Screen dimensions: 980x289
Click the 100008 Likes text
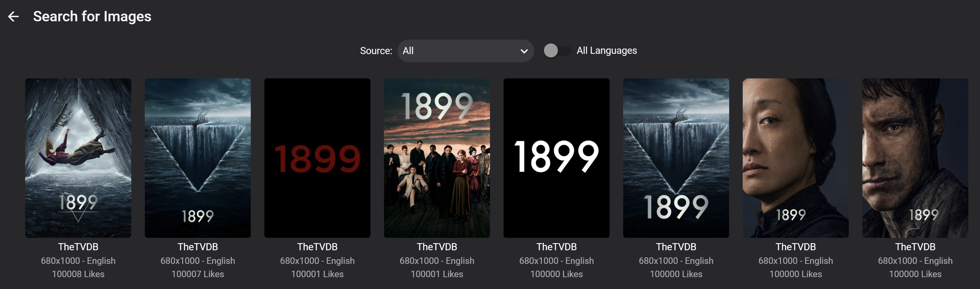[x=78, y=274]
